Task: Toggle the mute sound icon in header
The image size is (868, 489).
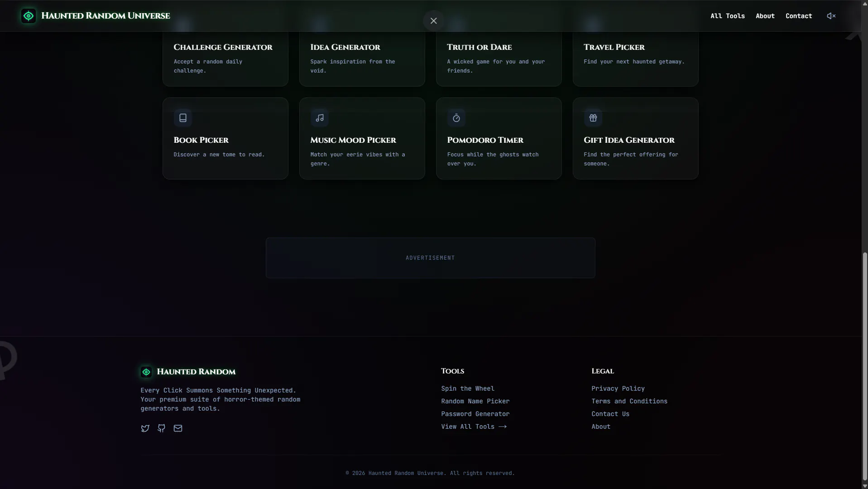Action: click(x=831, y=16)
